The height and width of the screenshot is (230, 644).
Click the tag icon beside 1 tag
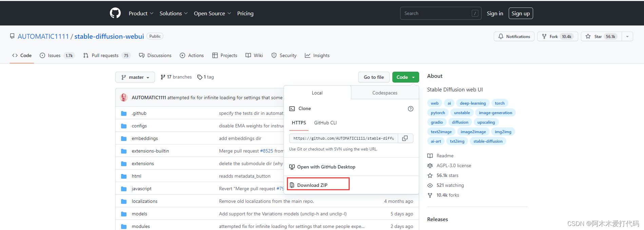click(x=200, y=77)
